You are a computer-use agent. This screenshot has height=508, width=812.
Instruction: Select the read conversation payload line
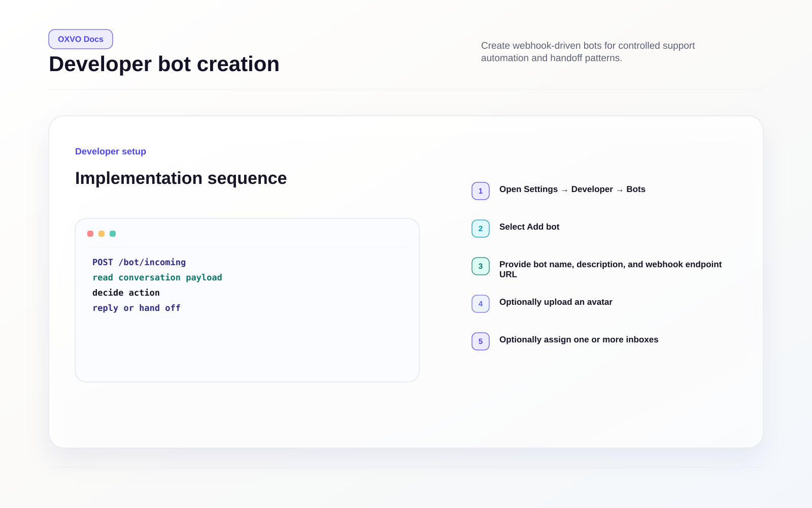[157, 277]
